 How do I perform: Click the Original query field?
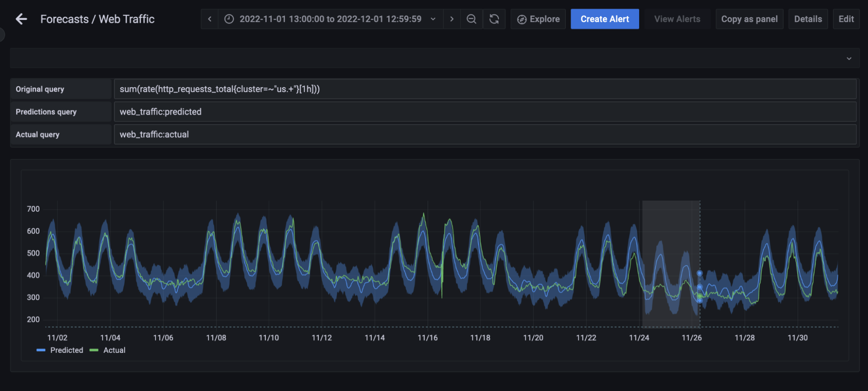[x=485, y=89]
